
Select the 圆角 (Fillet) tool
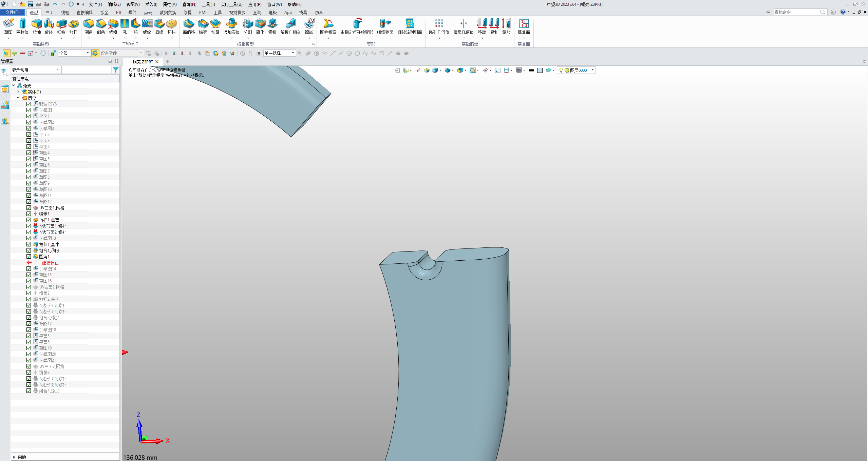(x=89, y=27)
